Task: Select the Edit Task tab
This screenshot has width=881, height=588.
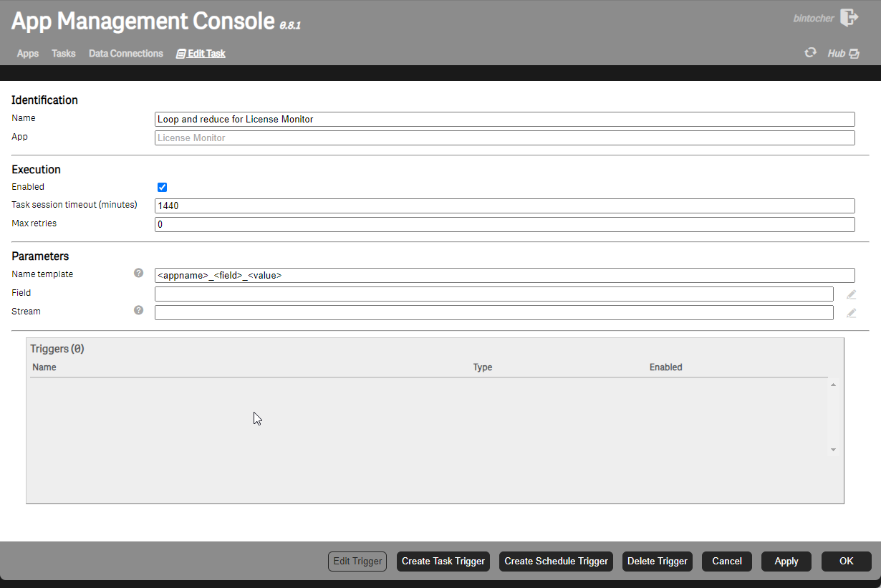Action: tap(201, 54)
